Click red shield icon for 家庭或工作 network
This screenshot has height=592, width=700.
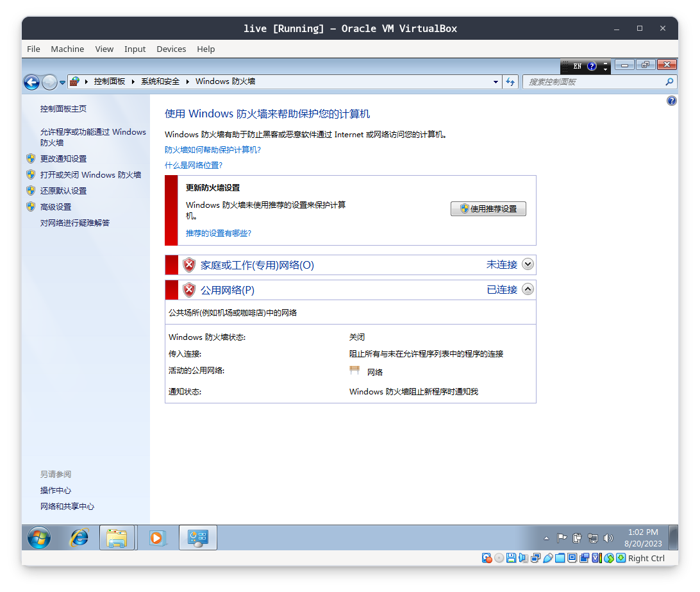click(x=189, y=265)
